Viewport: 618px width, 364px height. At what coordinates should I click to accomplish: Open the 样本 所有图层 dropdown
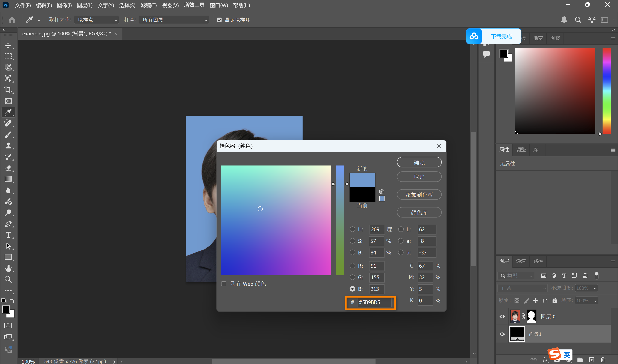pyautogui.click(x=174, y=20)
